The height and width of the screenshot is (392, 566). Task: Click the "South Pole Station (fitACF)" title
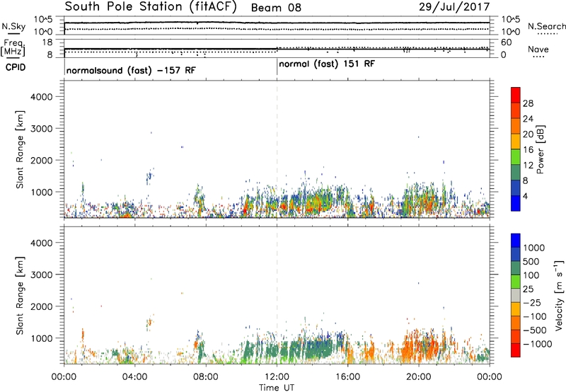(151, 7)
